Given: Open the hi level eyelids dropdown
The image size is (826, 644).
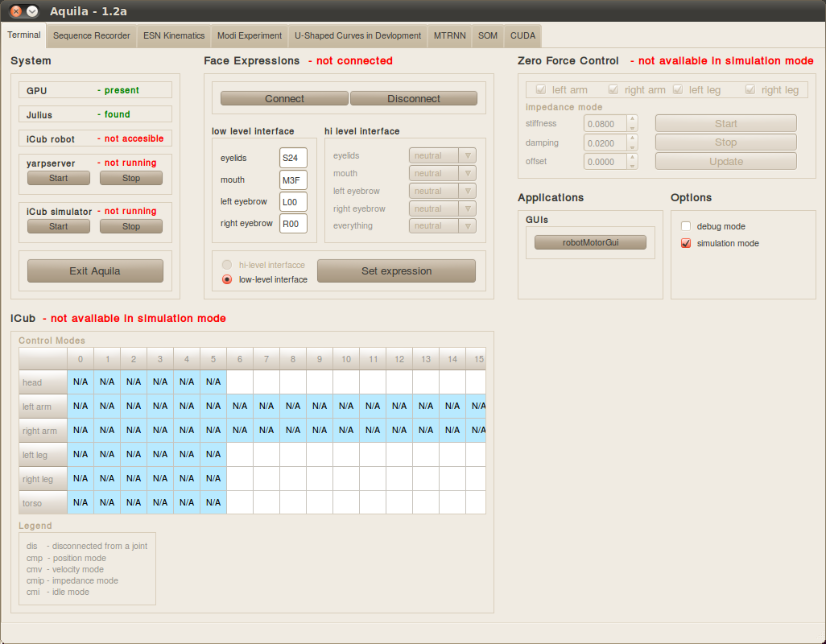Looking at the screenshot, I should tap(443, 155).
